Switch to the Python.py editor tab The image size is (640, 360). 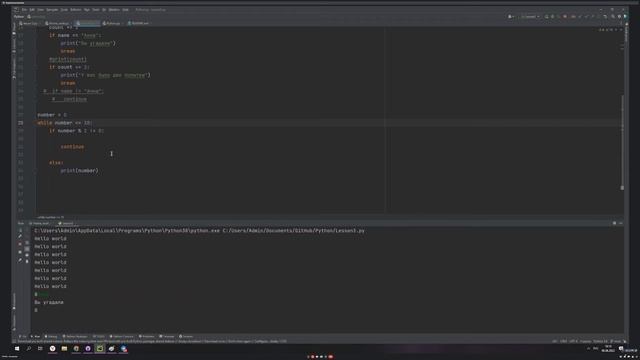pyautogui.click(x=112, y=23)
